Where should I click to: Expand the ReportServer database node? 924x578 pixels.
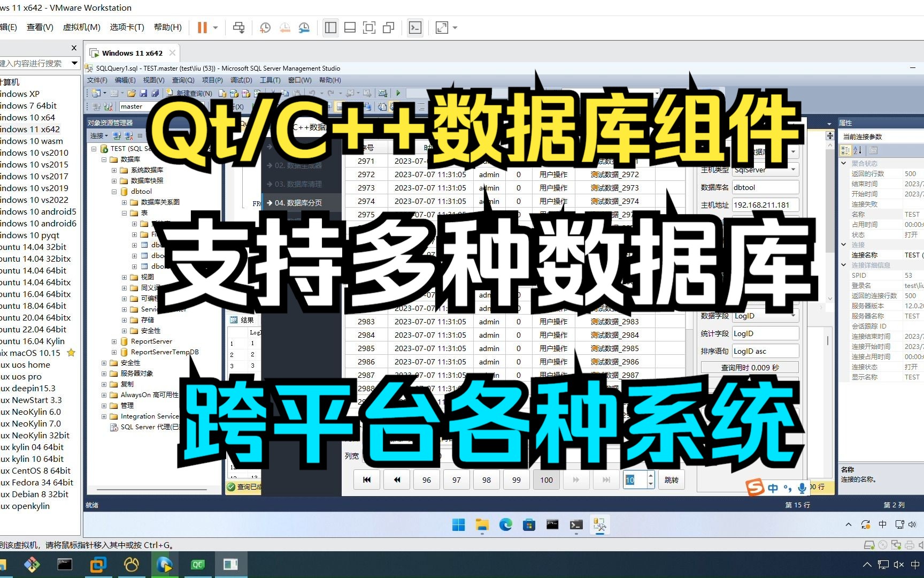click(x=114, y=341)
